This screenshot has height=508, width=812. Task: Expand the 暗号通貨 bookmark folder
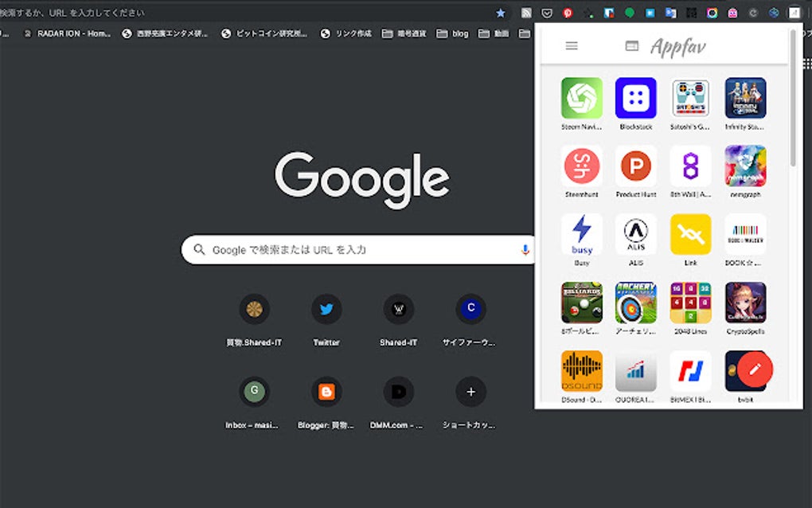click(404, 33)
